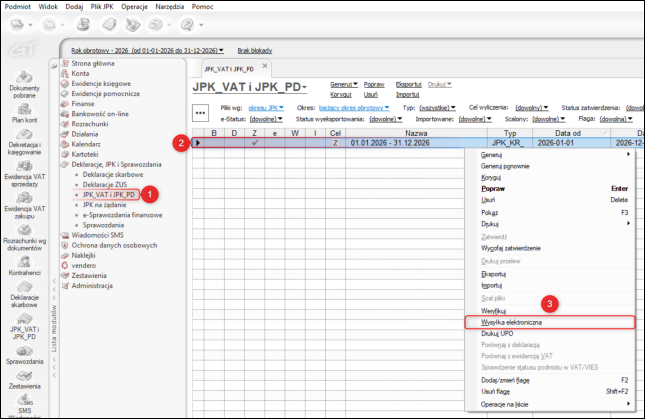645x419 pixels.
Task: Select Deklaracje ZUS subitem
Action: pos(104,185)
